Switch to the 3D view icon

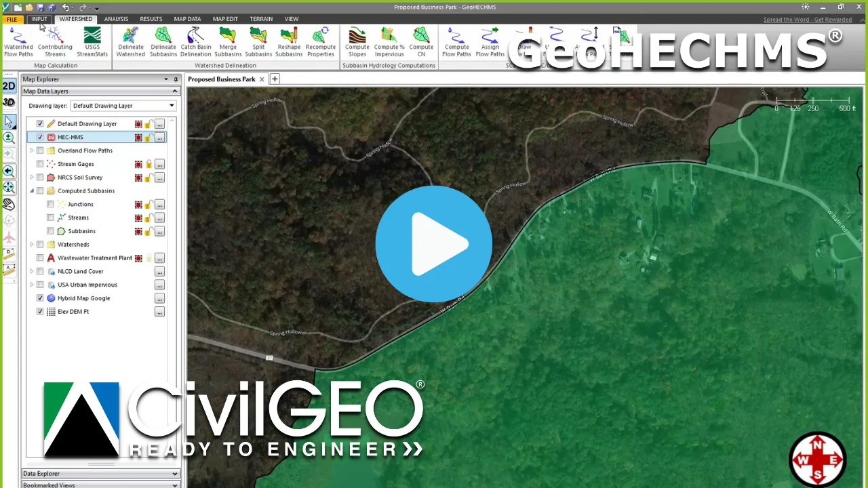[x=9, y=102]
